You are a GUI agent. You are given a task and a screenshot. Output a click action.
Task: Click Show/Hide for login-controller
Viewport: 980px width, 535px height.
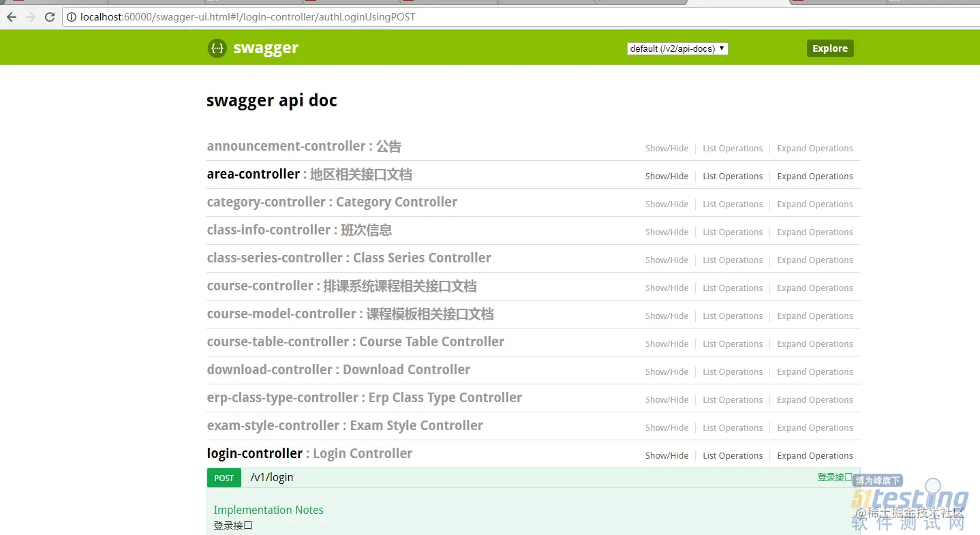[667, 456]
